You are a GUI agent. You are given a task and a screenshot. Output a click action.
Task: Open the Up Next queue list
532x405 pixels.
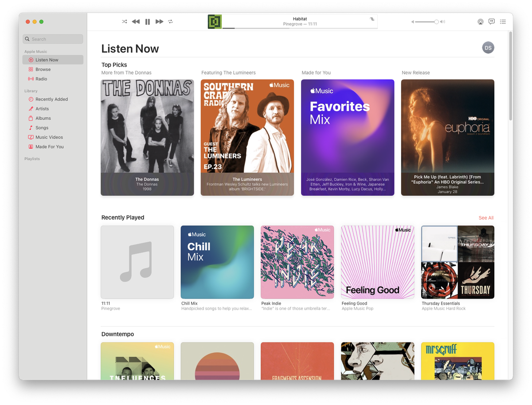(503, 22)
